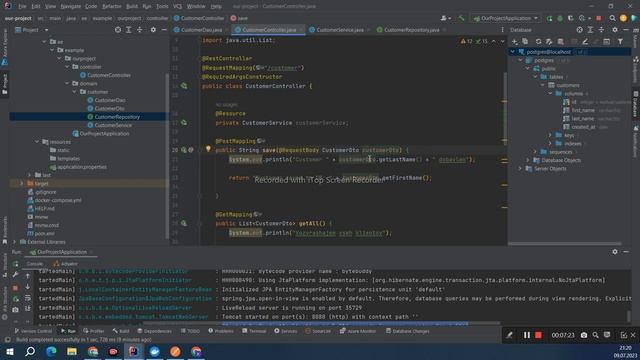640x360 pixels.
Task: Expand Database Objects node
Action: tap(528, 160)
